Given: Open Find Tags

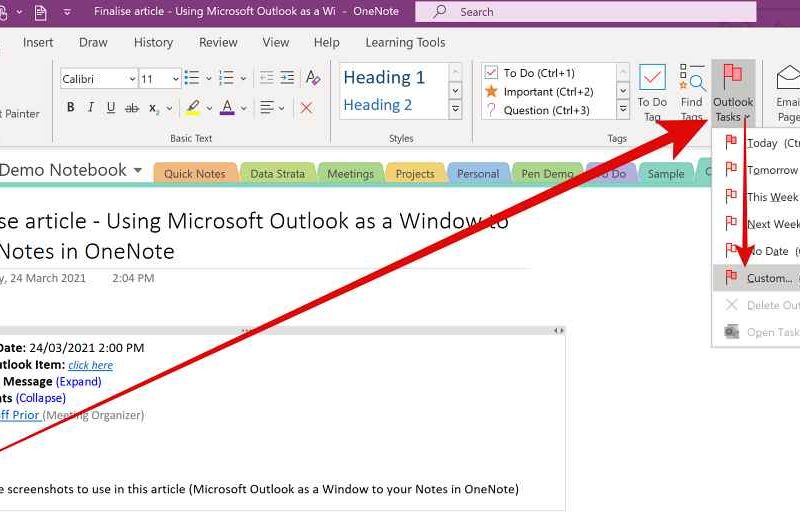Looking at the screenshot, I should click(x=692, y=92).
